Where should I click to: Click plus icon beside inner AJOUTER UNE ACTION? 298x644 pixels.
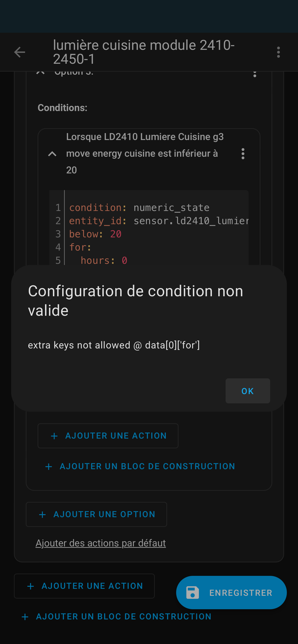tap(54, 436)
